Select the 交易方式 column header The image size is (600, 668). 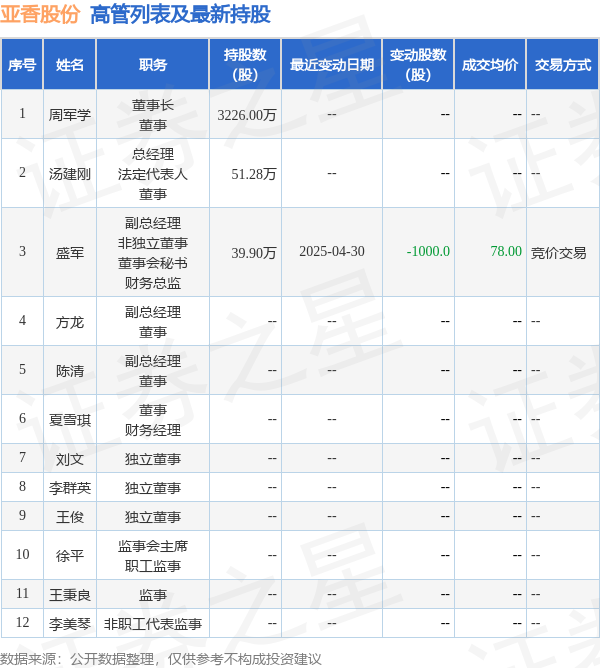coord(562,65)
